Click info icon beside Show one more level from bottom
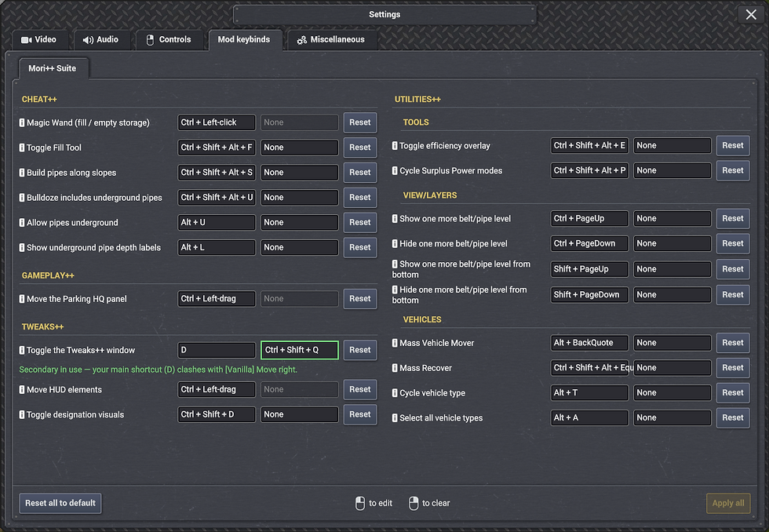The width and height of the screenshot is (769, 532). click(x=395, y=264)
